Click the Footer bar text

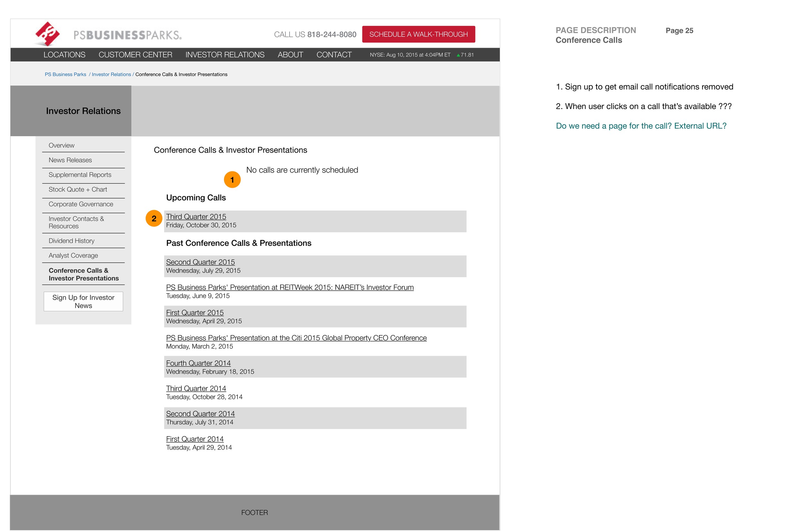pos(254,512)
